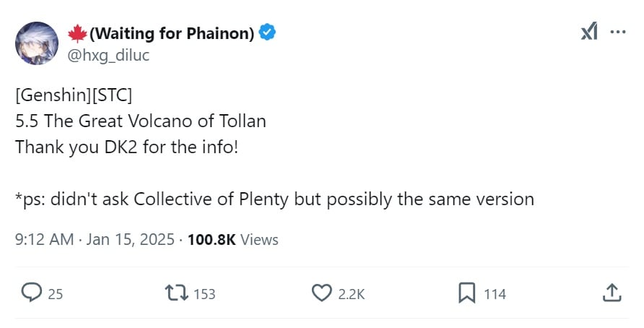
Task: Click the blue verified badge
Action: tap(268, 33)
